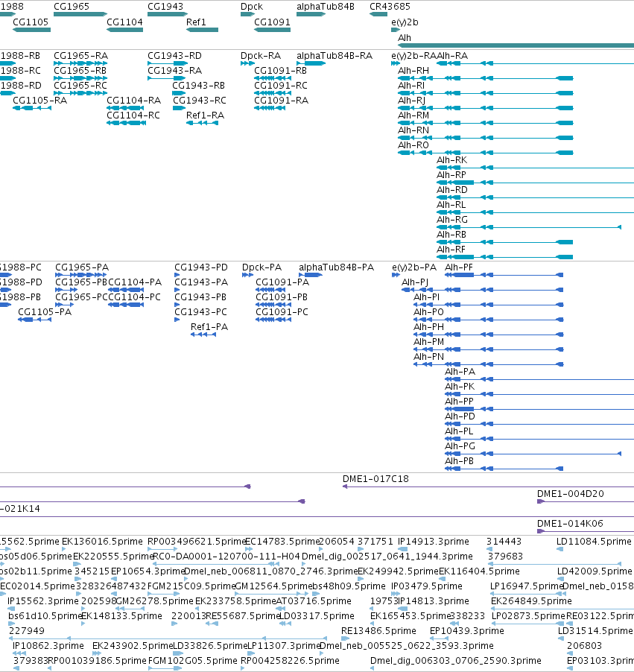Image resolution: width=634 pixels, height=672 pixels.
Task: Select the CR43685 gene feature
Action: pos(378,14)
